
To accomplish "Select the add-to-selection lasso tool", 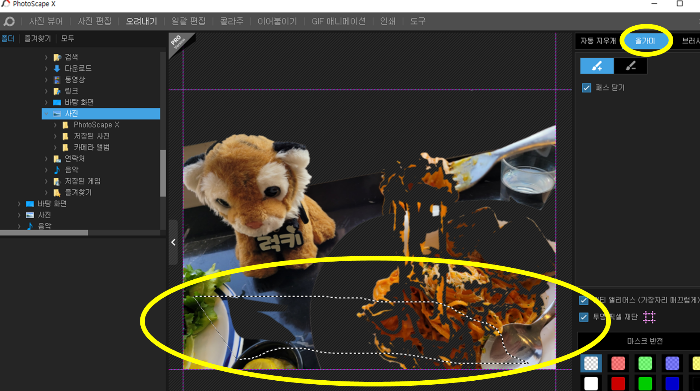I will point(597,66).
